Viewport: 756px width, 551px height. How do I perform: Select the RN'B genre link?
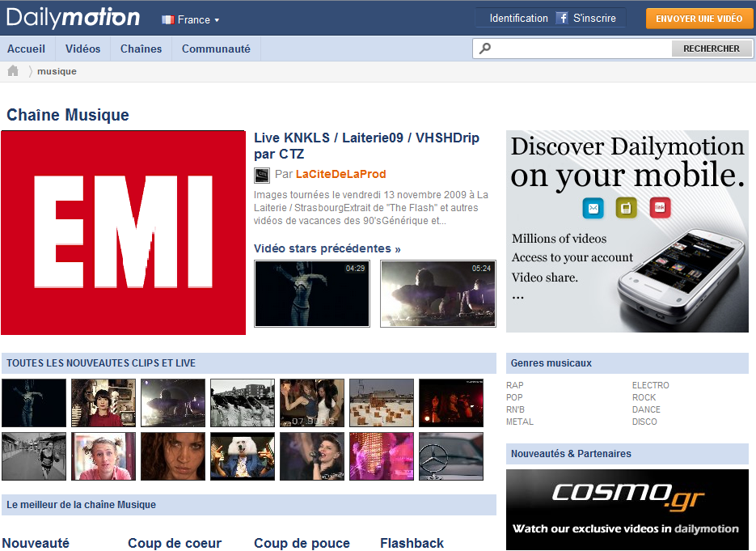coord(515,409)
